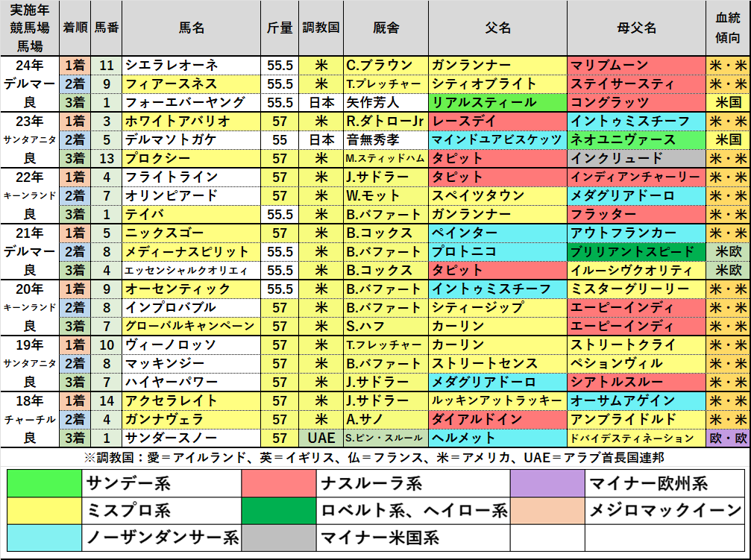Click the 母父名 column header
The width and height of the screenshot is (751, 560).
pos(636,28)
